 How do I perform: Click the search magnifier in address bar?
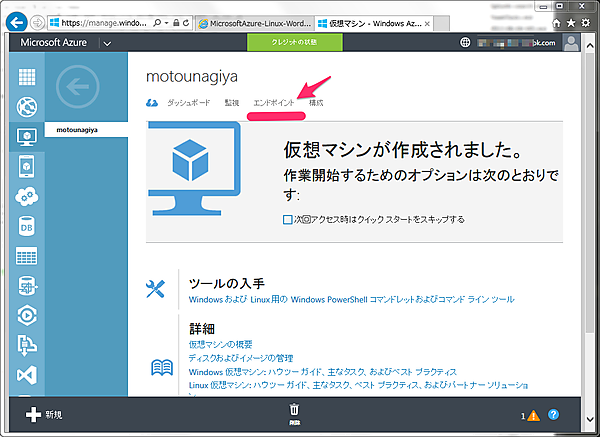(x=157, y=23)
